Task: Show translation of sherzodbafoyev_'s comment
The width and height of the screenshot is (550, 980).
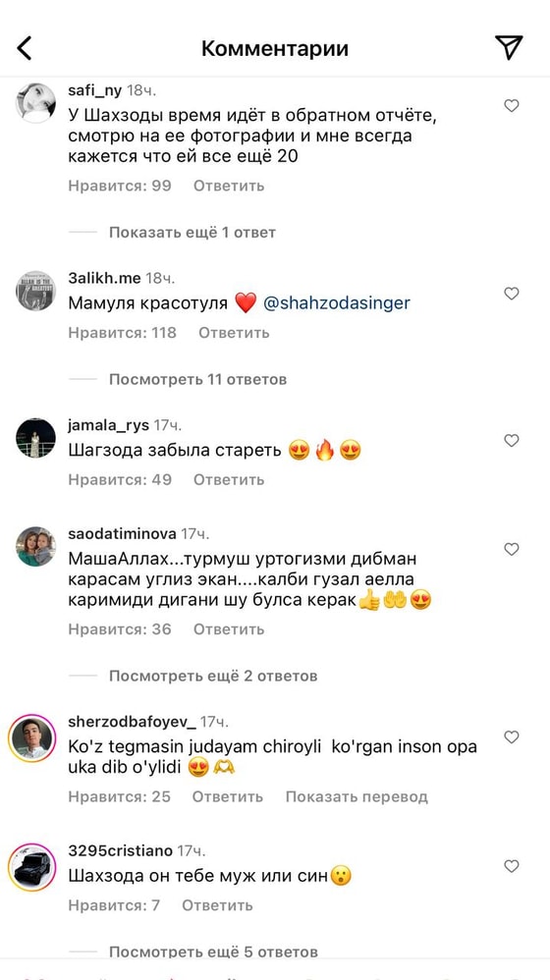Action: (357, 797)
